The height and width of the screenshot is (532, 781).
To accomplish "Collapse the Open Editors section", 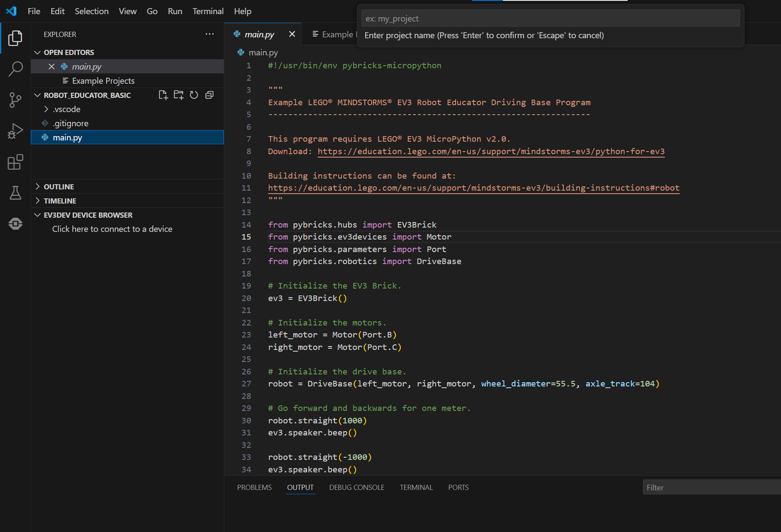I will pos(37,52).
